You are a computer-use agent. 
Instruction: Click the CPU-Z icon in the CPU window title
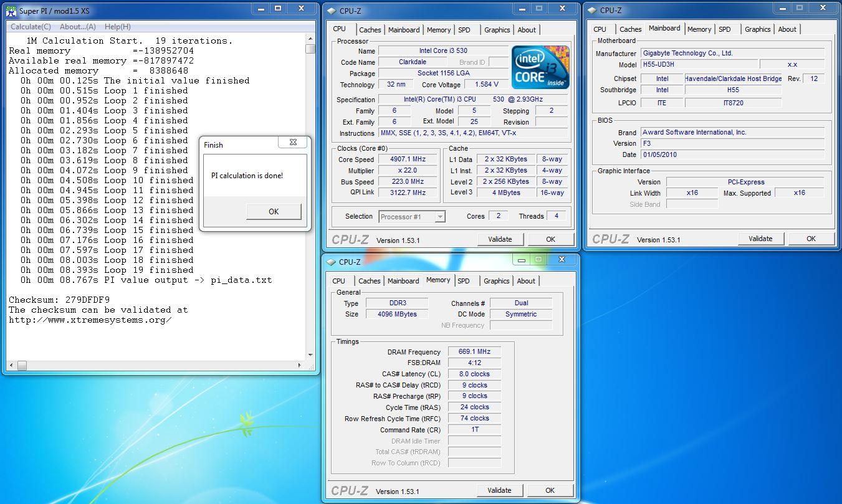tap(331, 11)
